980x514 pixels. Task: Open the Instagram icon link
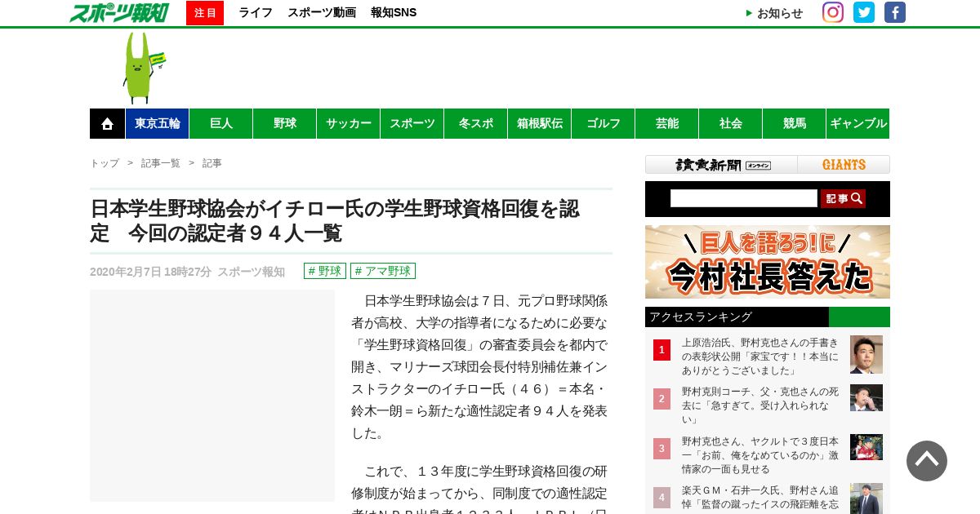click(833, 12)
